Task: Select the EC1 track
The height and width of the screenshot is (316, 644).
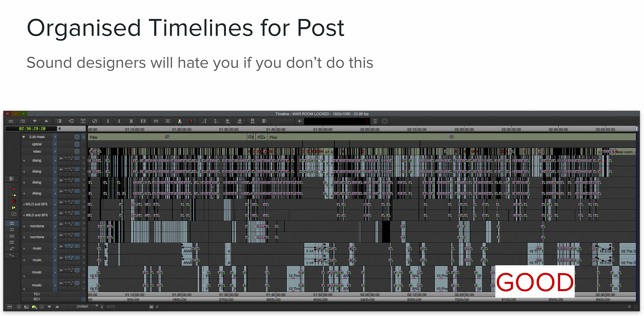Action: pyautogui.click(x=37, y=299)
